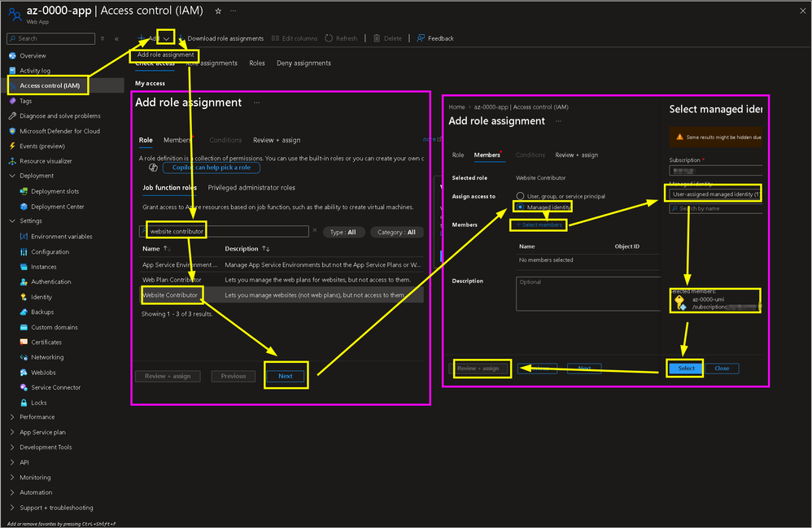Open Feedback from the top toolbar
This screenshot has height=528, width=812.
coord(433,37)
